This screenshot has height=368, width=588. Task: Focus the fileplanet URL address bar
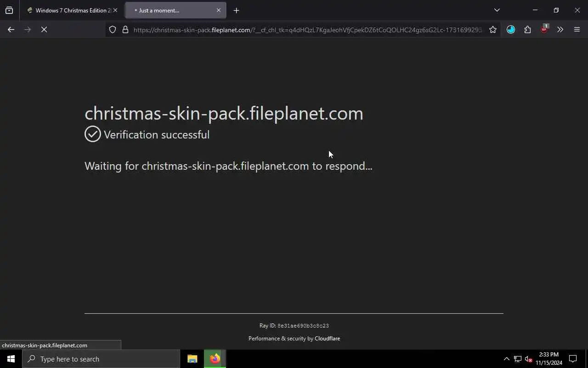[x=308, y=30]
